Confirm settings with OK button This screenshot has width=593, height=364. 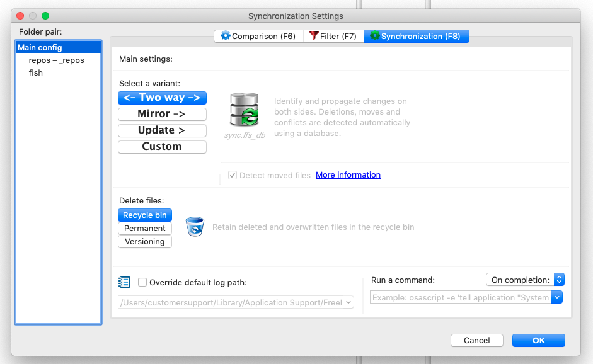[x=539, y=340]
